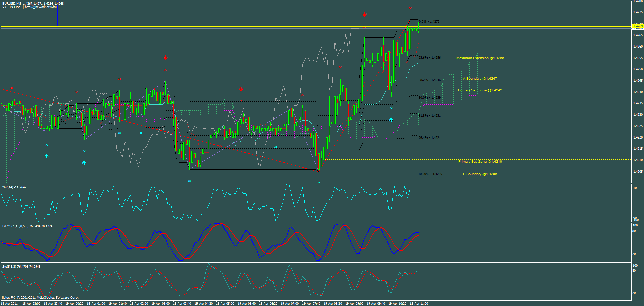644x306 pixels.
Task: Click the large red down arrow above the chart peak
Action: point(365,14)
